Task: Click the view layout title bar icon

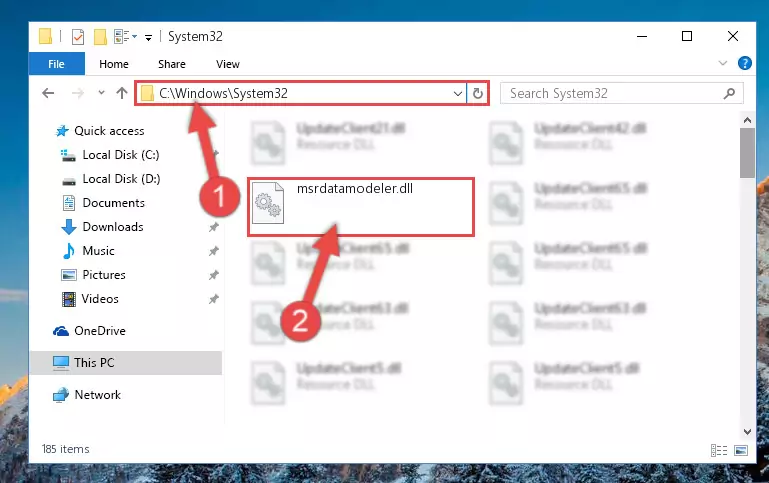Action: point(122,36)
